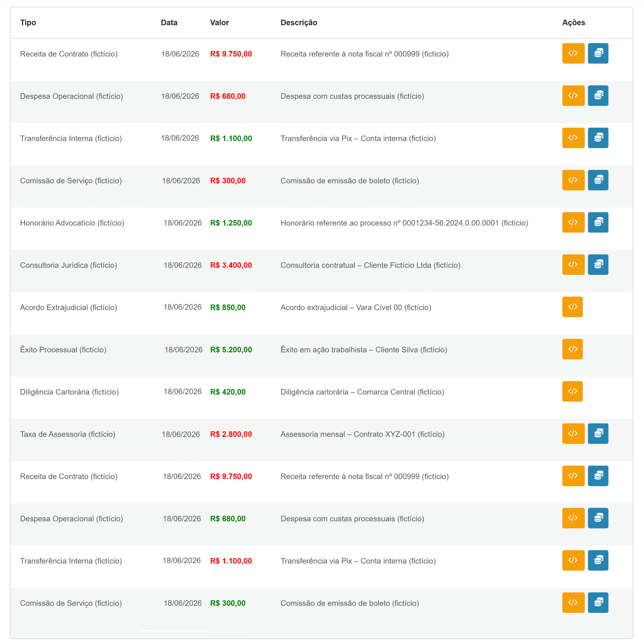Click description 'Consultoria contratual – Cliente Fictício Ltda'
644x644 pixels.
point(356,265)
